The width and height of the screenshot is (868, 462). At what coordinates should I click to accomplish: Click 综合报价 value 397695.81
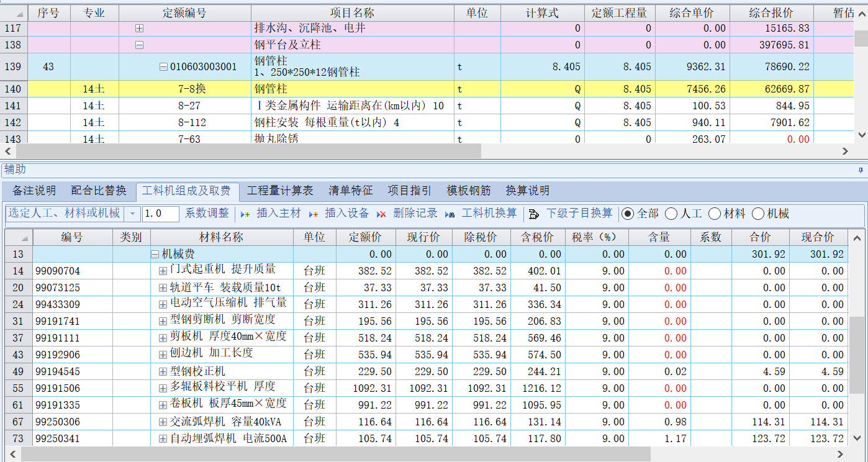click(784, 45)
